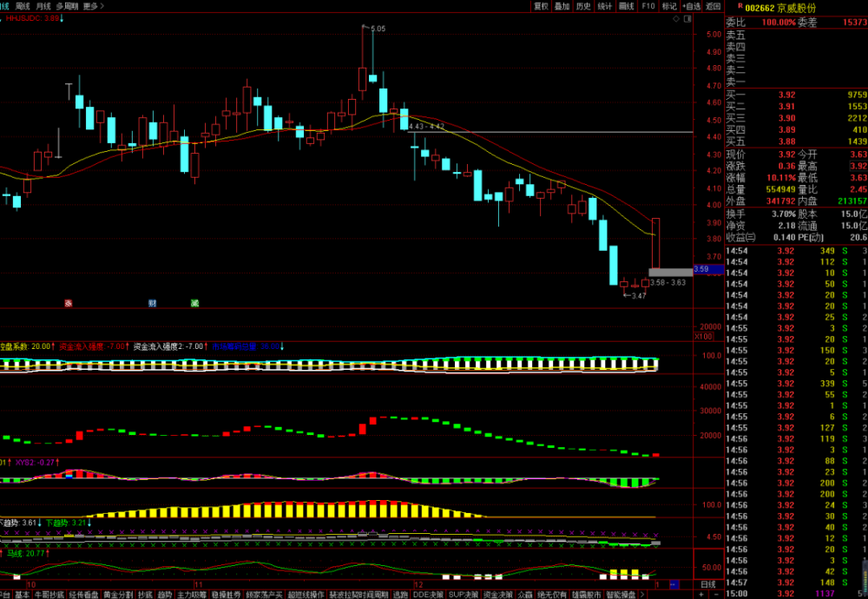The width and height of the screenshot is (868, 599).
Task: Click the gray 4.43 - 4.42 gap line
Action: coord(550,132)
